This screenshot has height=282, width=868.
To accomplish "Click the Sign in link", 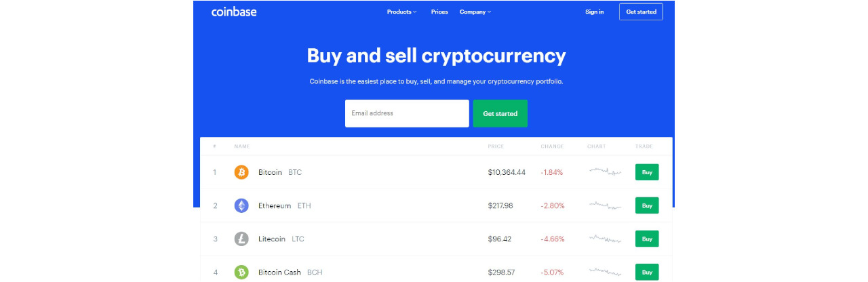I will click(595, 12).
